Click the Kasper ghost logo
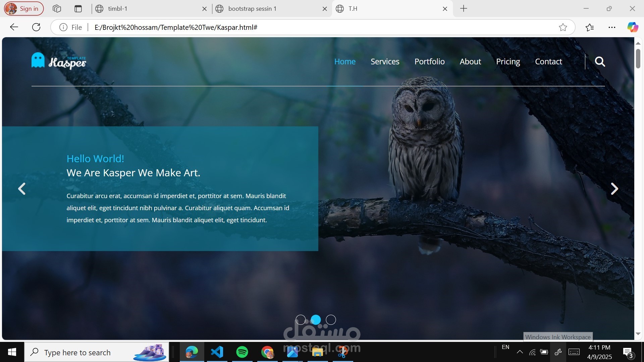 tap(59, 61)
